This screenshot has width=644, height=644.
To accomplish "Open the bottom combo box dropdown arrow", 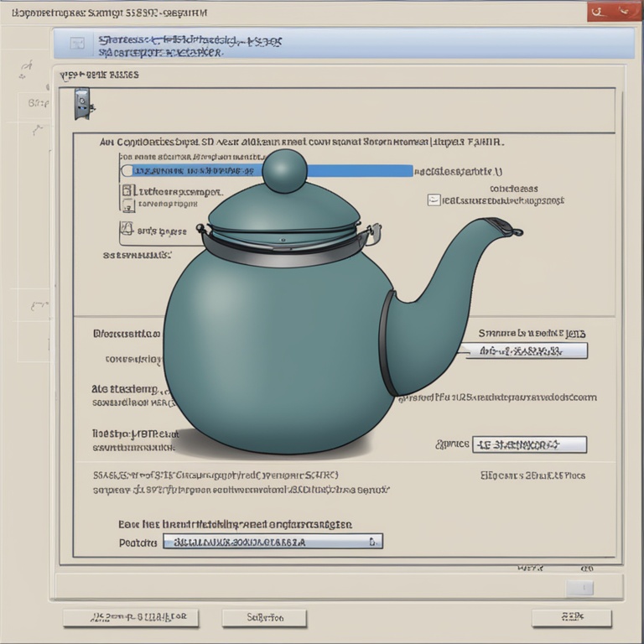I will click(x=376, y=542).
